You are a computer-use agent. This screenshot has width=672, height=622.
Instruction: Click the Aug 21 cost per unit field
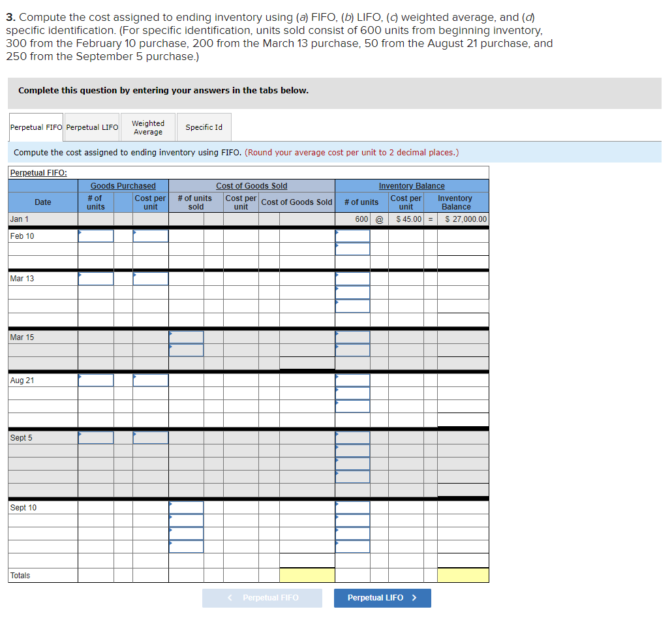[151, 380]
